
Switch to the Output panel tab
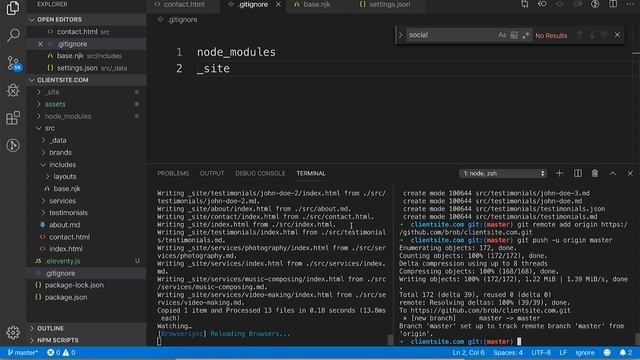click(x=212, y=173)
